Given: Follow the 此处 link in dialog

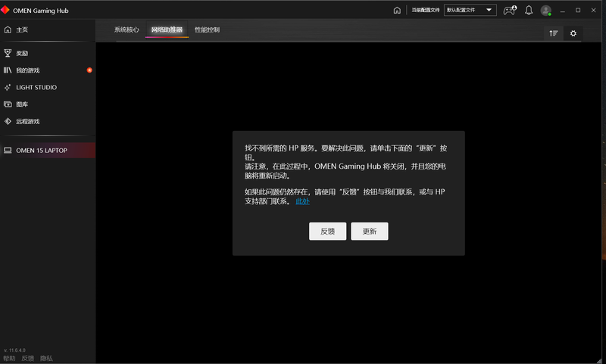Looking at the screenshot, I should pos(302,201).
